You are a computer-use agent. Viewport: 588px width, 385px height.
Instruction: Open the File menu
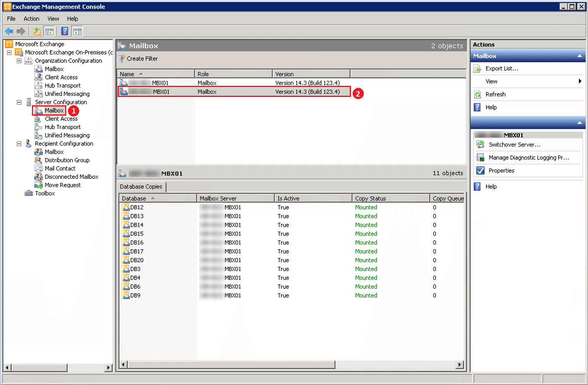(x=11, y=19)
